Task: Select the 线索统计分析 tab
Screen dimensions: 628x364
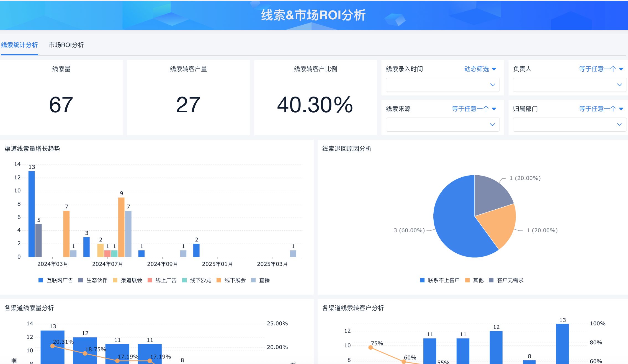Action: pos(19,45)
